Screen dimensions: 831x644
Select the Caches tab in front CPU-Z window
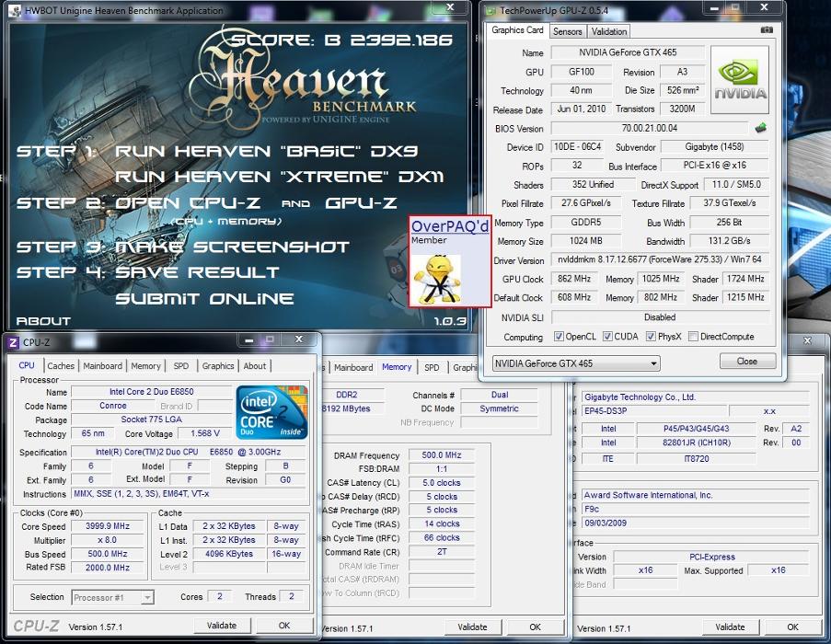click(x=61, y=366)
